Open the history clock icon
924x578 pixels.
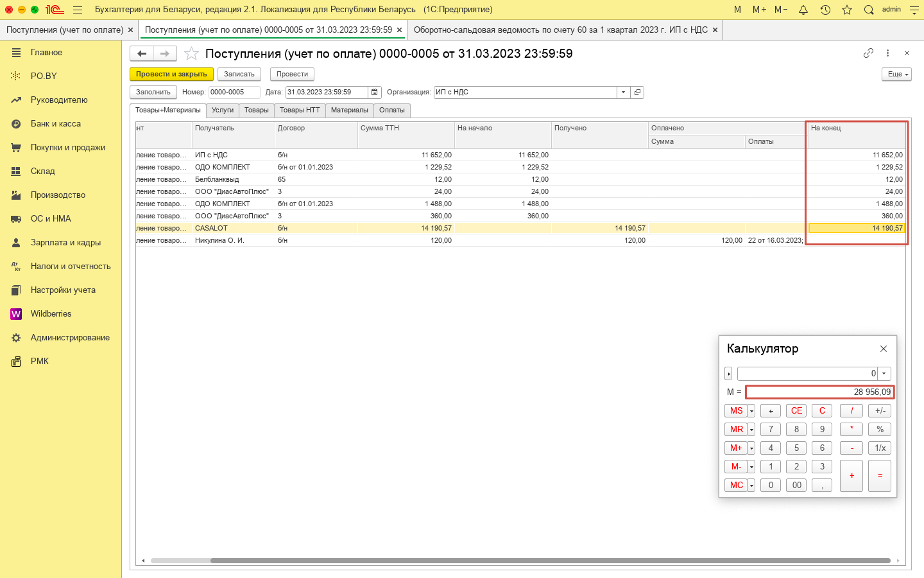(x=825, y=10)
